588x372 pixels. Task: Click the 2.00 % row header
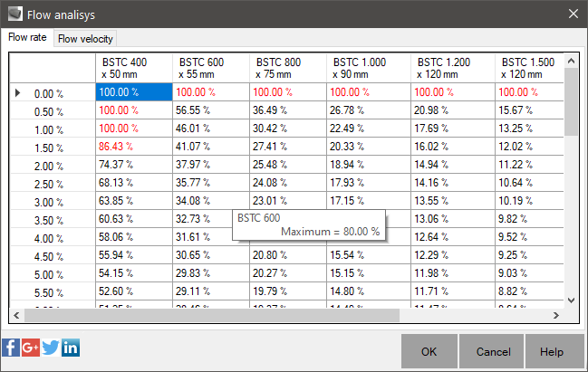point(53,165)
